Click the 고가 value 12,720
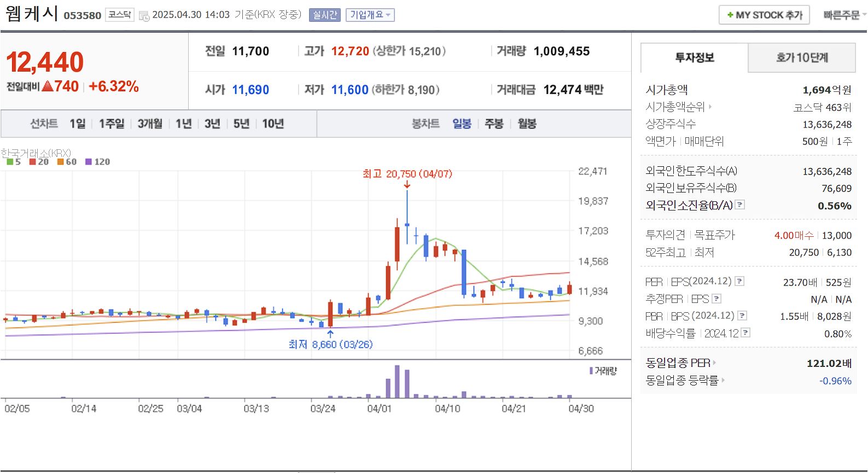The height and width of the screenshot is (473, 868). (350, 51)
